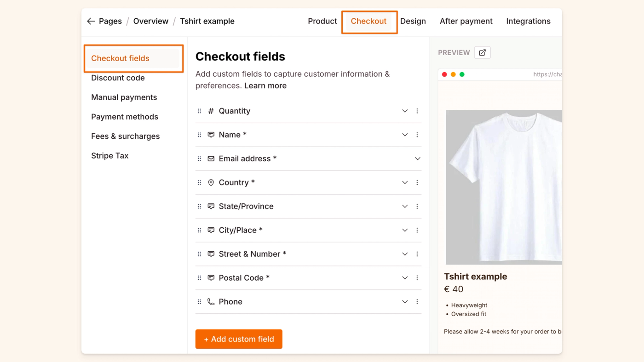Click the location pin icon next to Country
The width and height of the screenshot is (644, 362).
pyautogui.click(x=211, y=182)
